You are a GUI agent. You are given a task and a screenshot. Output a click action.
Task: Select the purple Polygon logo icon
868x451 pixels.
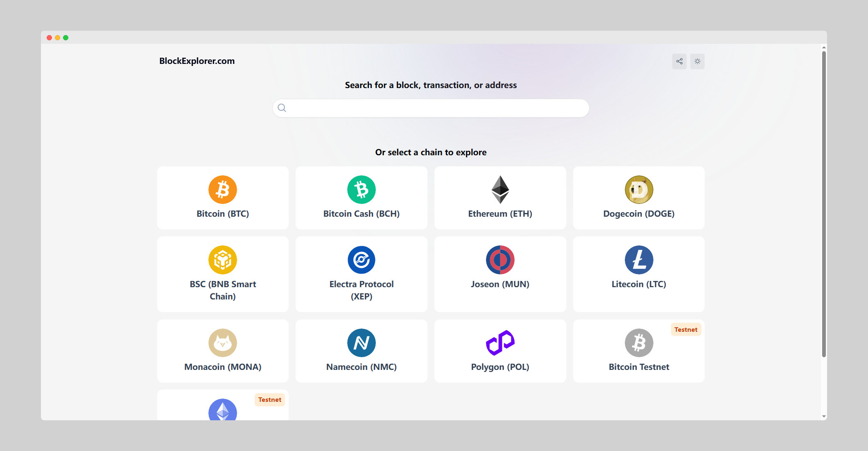(500, 343)
